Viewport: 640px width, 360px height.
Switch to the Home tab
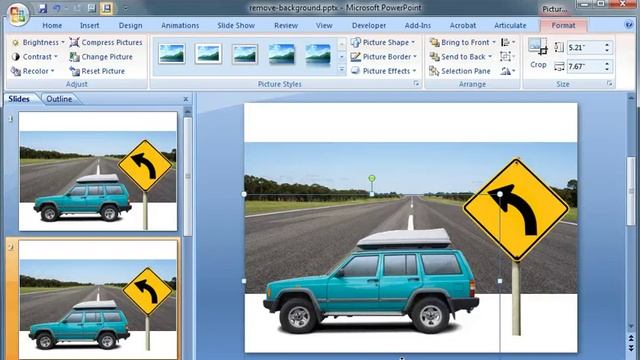(52, 25)
